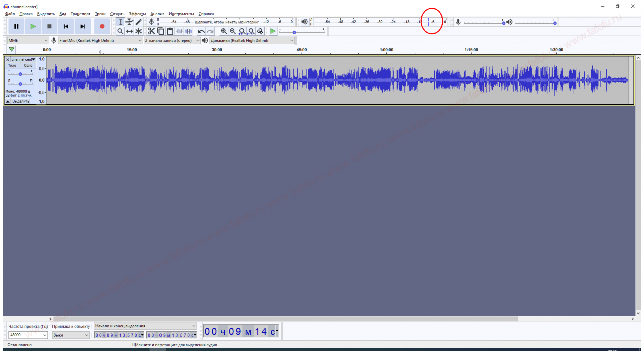Open the Динамики playback device dropdown

(252, 40)
